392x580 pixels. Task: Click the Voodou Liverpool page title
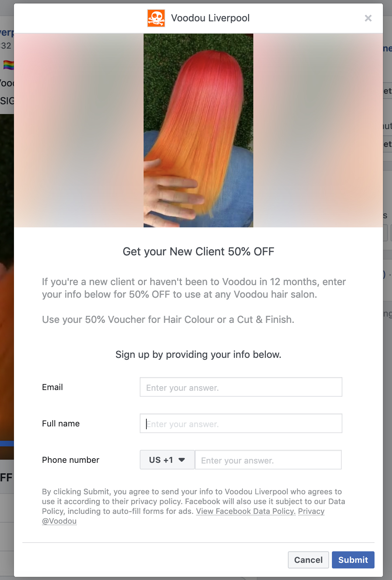(x=210, y=18)
